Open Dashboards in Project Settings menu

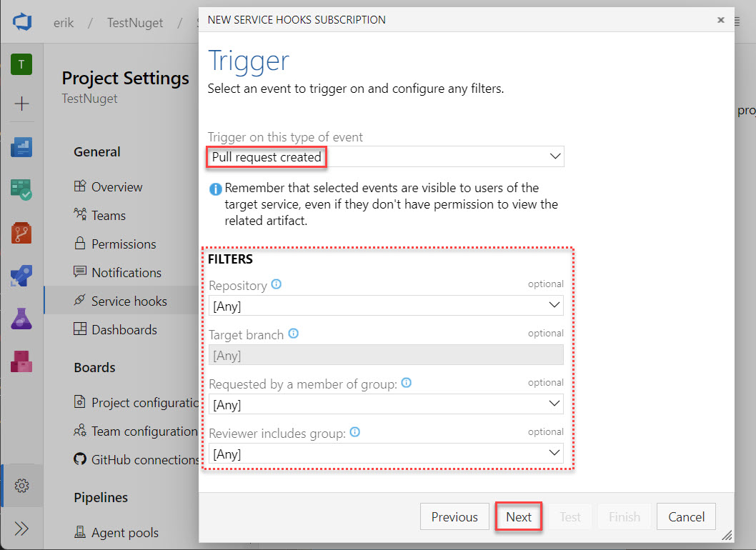(124, 330)
